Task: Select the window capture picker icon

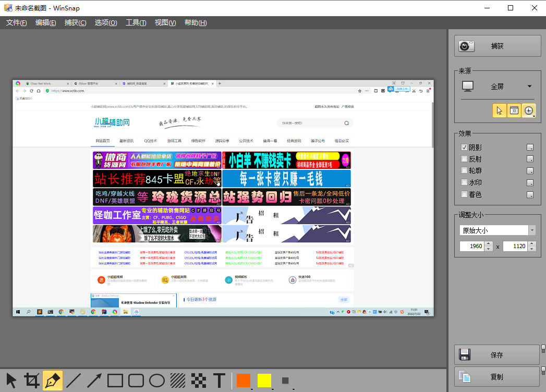Action: coord(514,111)
